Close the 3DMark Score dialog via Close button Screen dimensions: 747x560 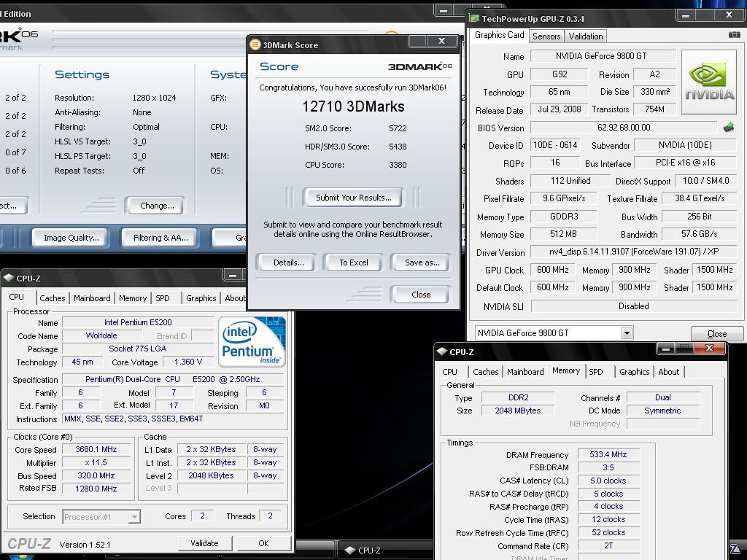(x=421, y=295)
